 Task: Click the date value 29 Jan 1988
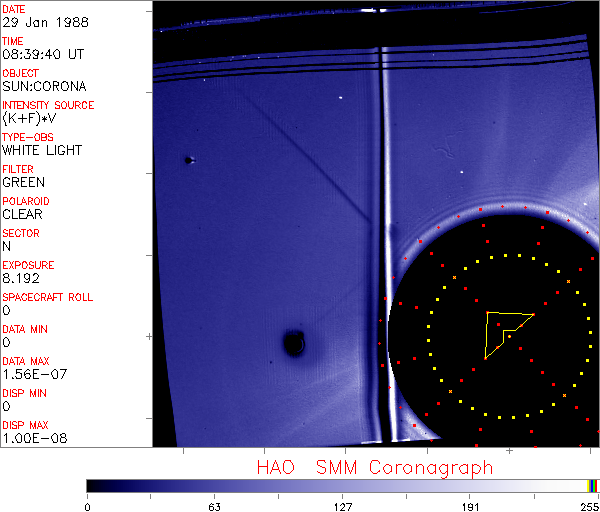[43, 22]
